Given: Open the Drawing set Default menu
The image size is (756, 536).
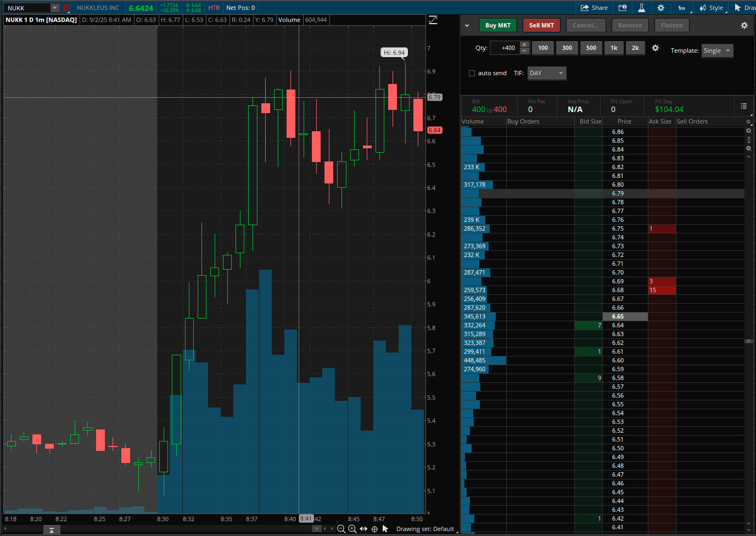Looking at the screenshot, I should pyautogui.click(x=426, y=529).
